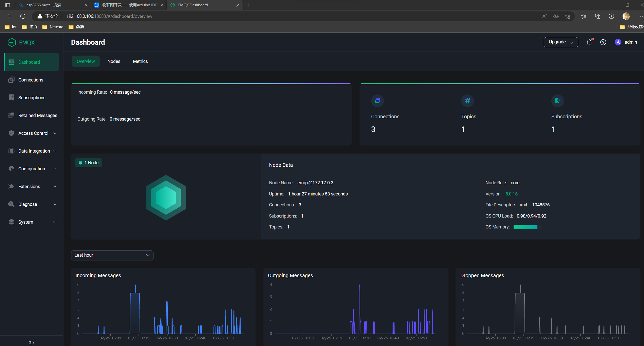Open a new browser tab
Image resolution: width=644 pixels, height=346 pixels.
pos(248,5)
